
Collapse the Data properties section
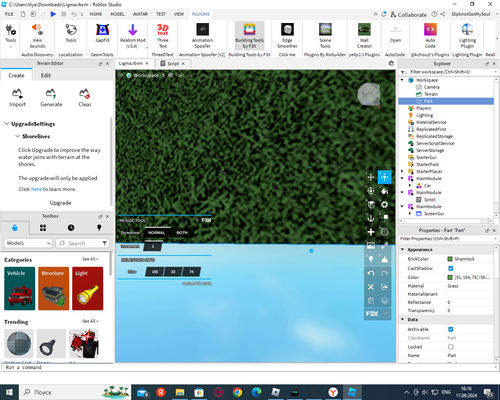402,319
